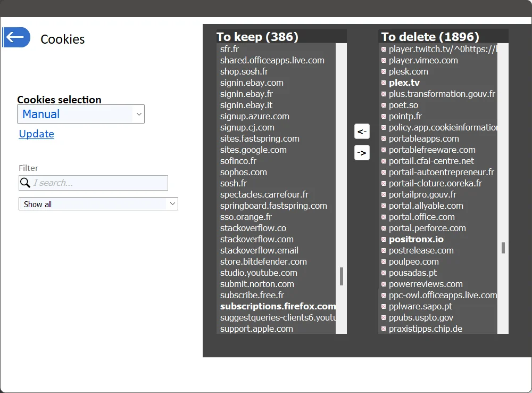Image resolution: width=532 pixels, height=393 pixels.
Task: Click delete icon beside powerreviews.com
Action: point(384,285)
